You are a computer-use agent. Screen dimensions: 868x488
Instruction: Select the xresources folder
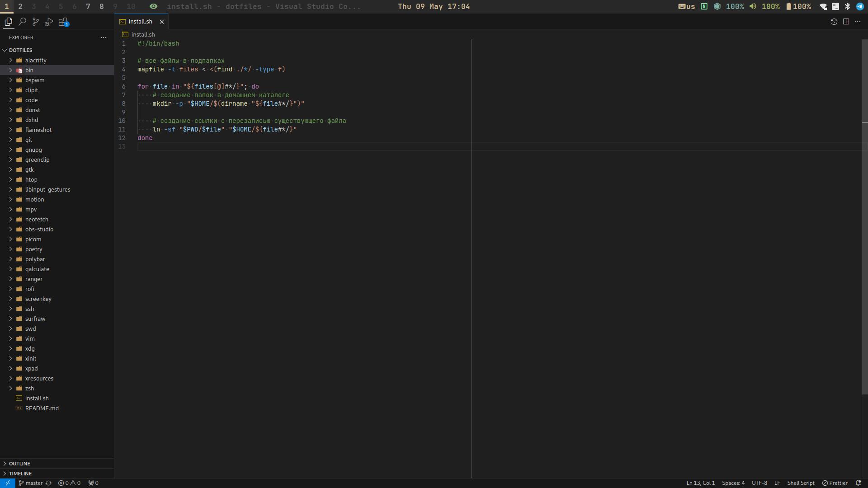[57, 378]
